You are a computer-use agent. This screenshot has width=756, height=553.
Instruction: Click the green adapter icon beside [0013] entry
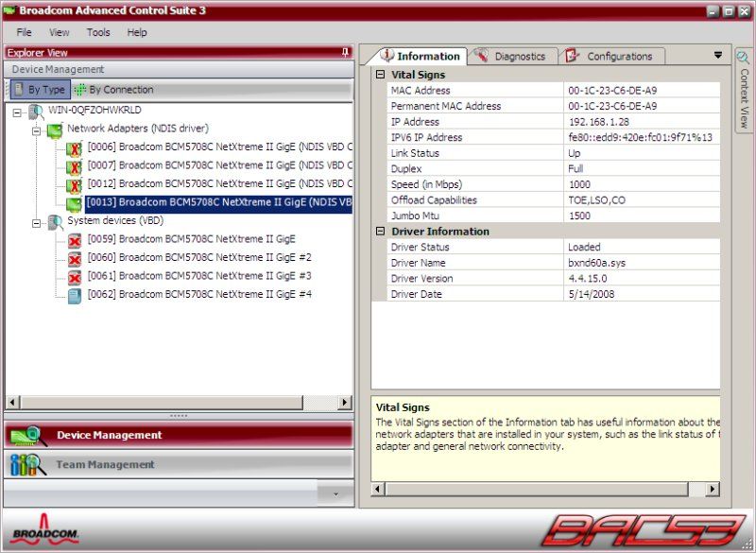click(74, 203)
